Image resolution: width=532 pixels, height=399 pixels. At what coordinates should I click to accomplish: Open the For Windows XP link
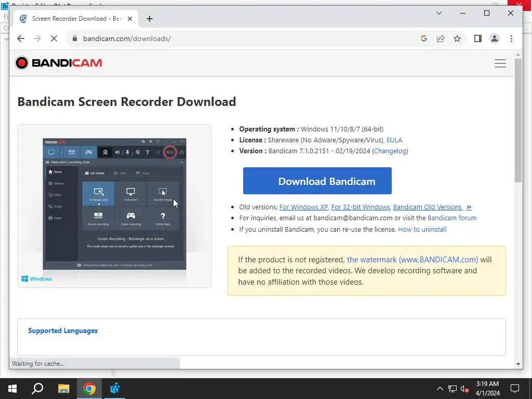(x=303, y=207)
